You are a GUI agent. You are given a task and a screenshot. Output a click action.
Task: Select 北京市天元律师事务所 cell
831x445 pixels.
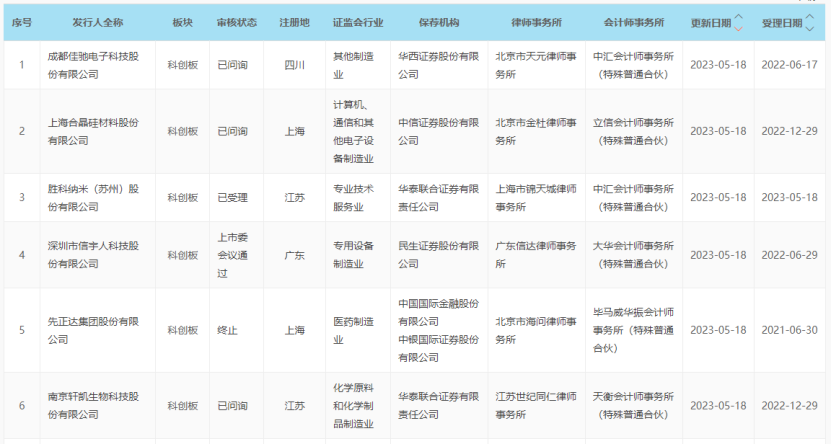click(536, 65)
